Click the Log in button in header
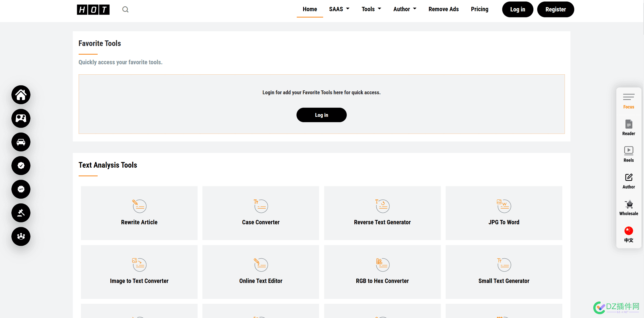 (517, 9)
